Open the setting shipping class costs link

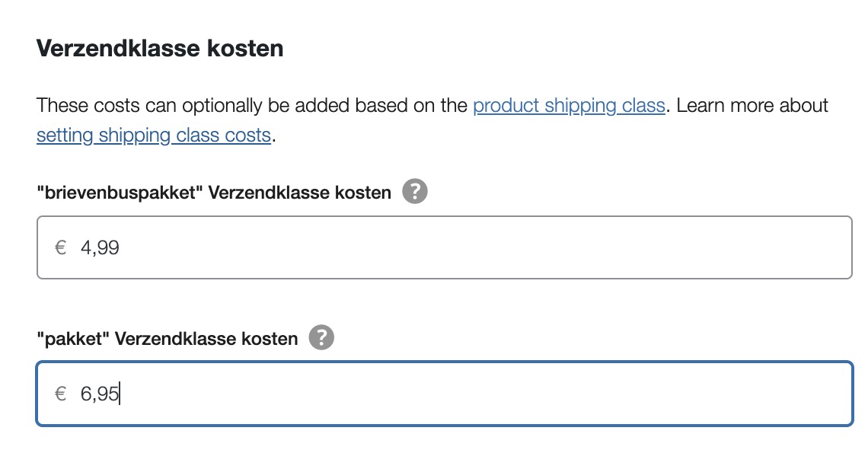click(x=153, y=135)
